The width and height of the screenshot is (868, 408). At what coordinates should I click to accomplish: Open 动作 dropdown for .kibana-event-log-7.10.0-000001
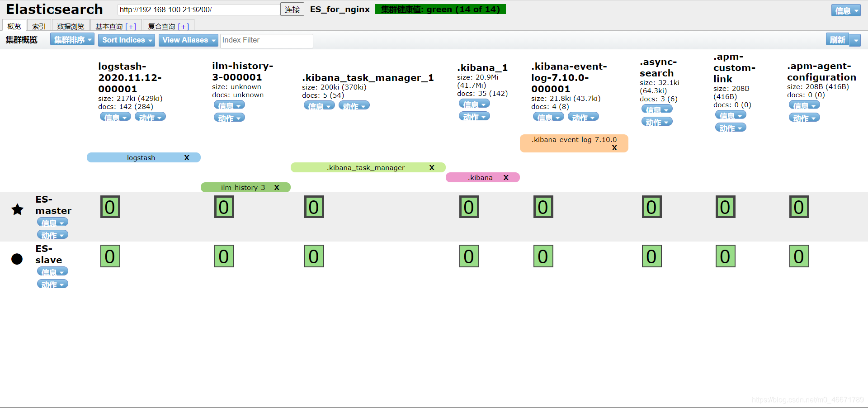[x=583, y=117]
